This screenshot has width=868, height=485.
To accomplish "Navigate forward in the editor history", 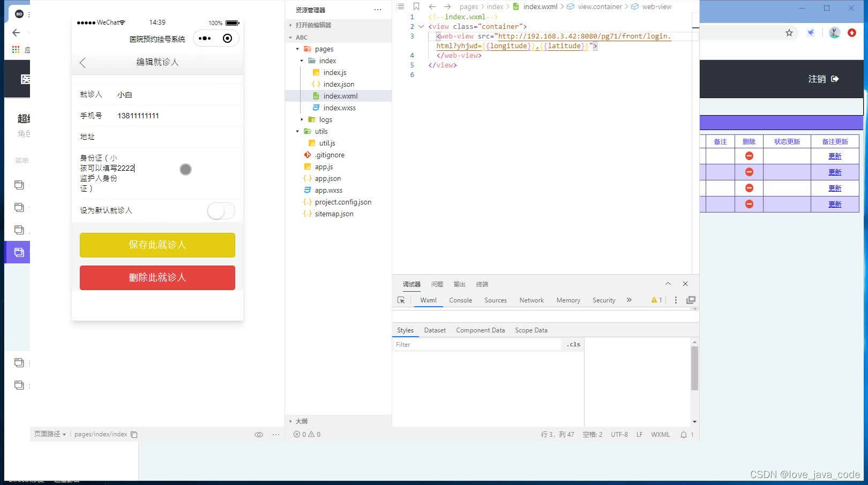I will pos(447,6).
